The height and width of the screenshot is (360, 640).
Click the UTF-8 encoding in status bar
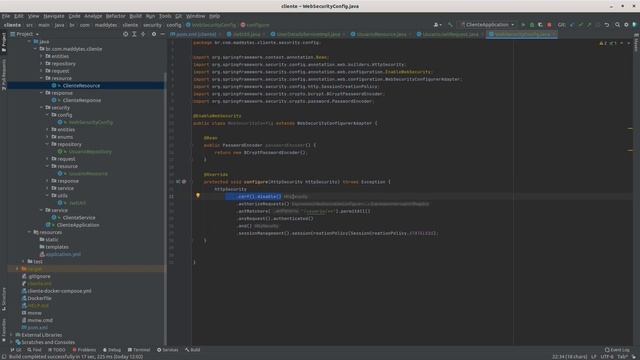pos(607,357)
